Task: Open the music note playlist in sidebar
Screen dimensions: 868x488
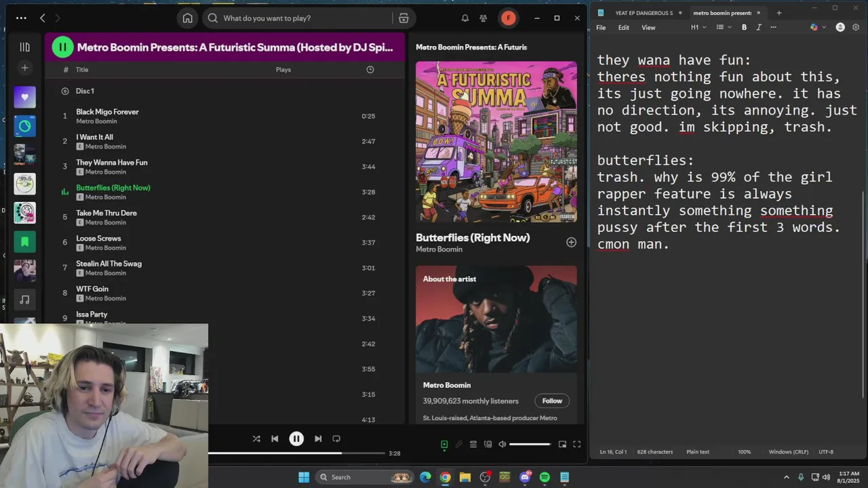Action: (x=25, y=300)
